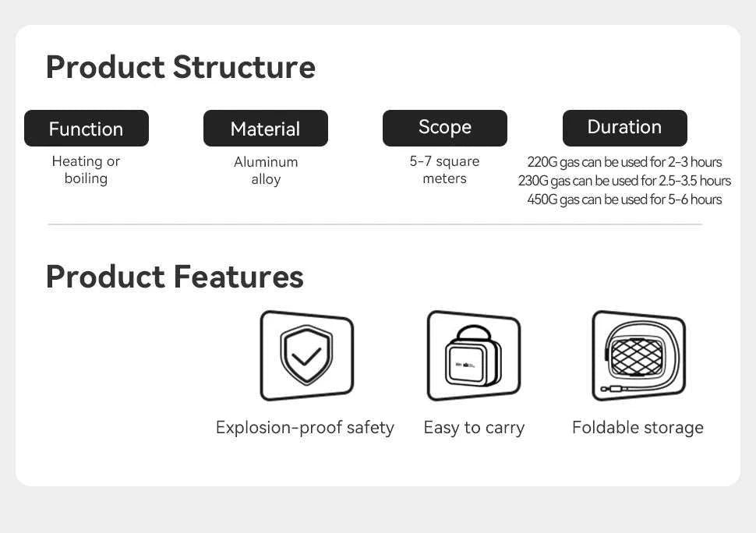Select the 'Easy to carry' caption

click(x=474, y=428)
